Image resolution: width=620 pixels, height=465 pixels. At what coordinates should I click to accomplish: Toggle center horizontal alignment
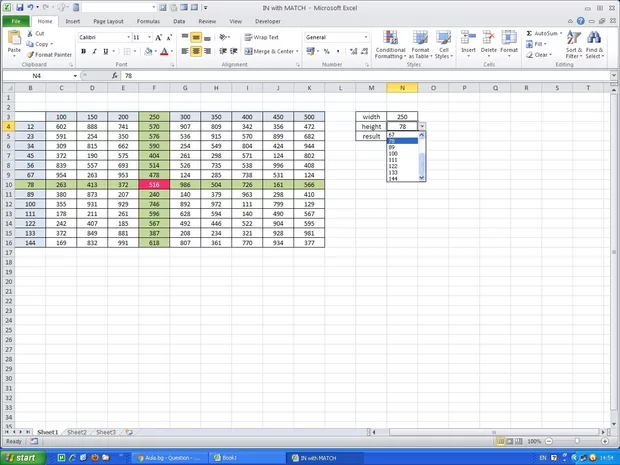196,51
